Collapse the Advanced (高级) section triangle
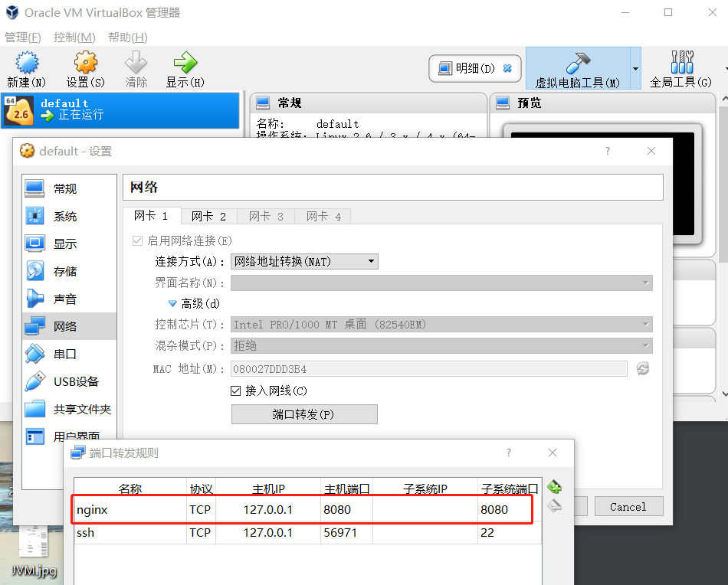This screenshot has width=728, height=585. point(172,303)
